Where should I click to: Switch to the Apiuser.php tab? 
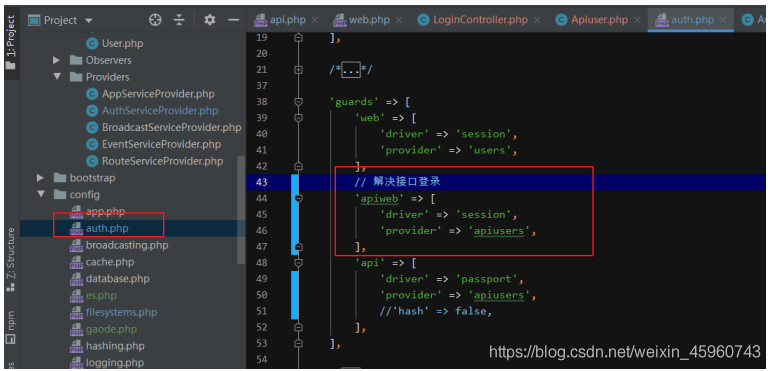click(x=592, y=20)
